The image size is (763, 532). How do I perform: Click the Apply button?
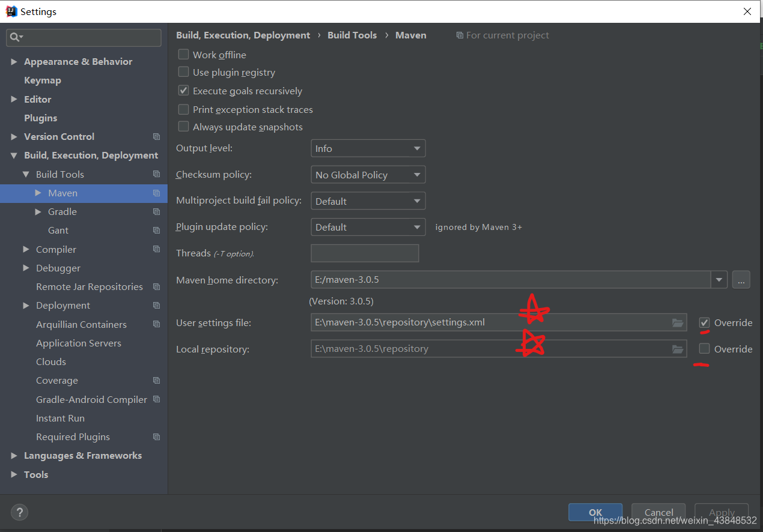[x=722, y=512]
